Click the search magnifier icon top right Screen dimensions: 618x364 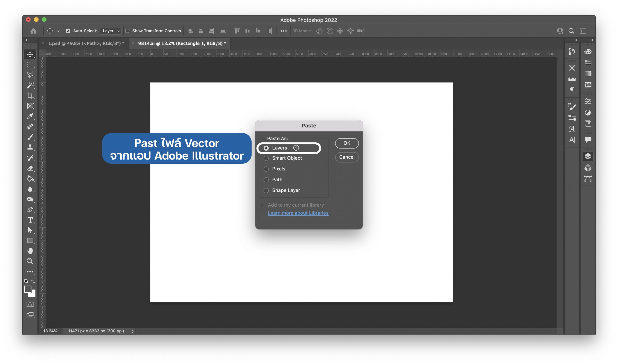pyautogui.click(x=571, y=31)
